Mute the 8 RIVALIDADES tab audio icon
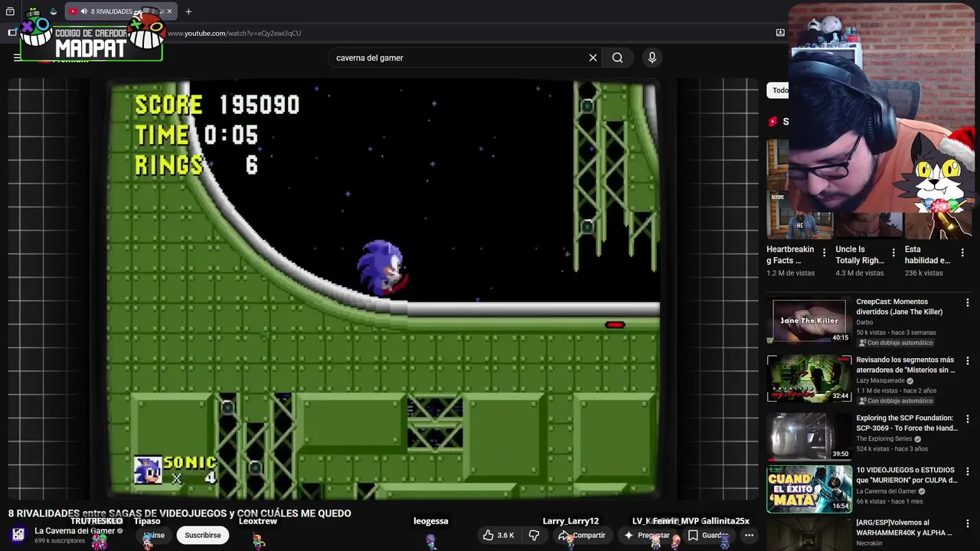This screenshot has height=551, width=980. point(83,11)
